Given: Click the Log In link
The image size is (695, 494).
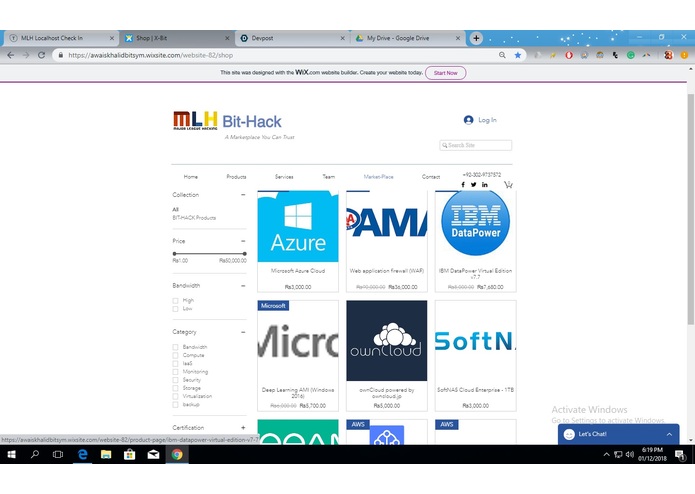Looking at the screenshot, I should tap(487, 120).
